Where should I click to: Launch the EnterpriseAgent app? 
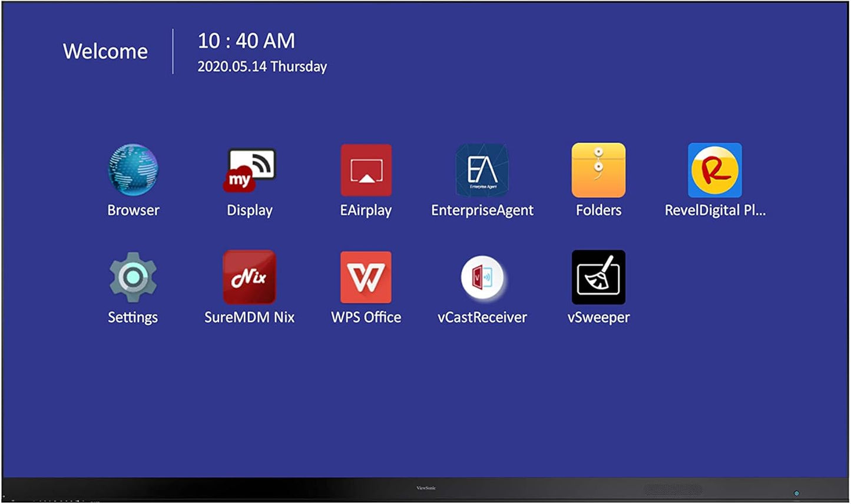point(482,170)
